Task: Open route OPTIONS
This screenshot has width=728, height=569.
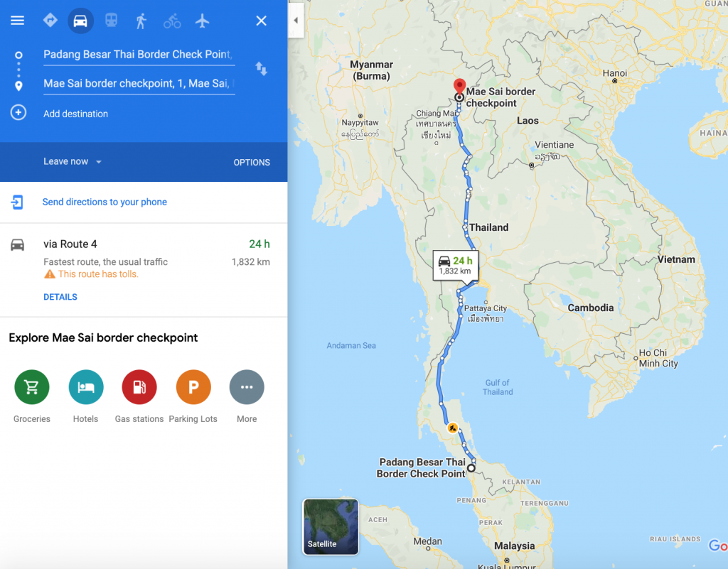Action: tap(252, 162)
